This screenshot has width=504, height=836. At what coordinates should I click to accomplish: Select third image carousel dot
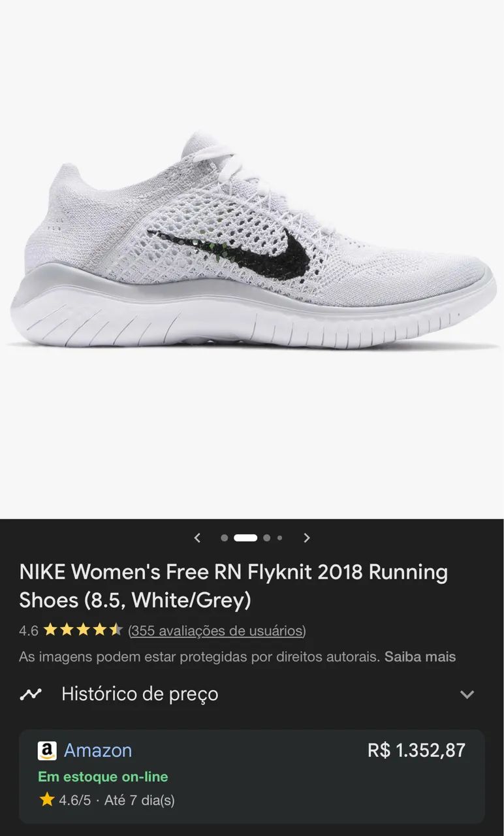(266, 538)
